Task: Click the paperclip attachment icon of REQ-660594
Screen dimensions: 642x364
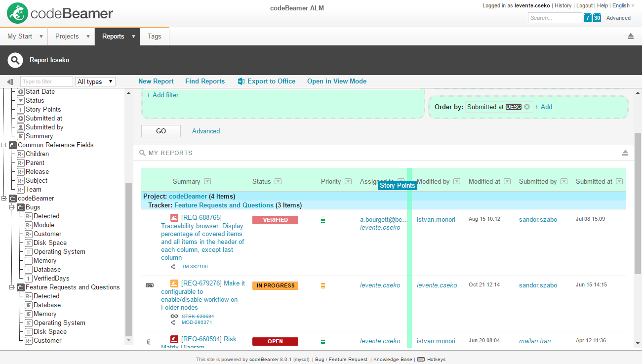Action: [149, 341]
